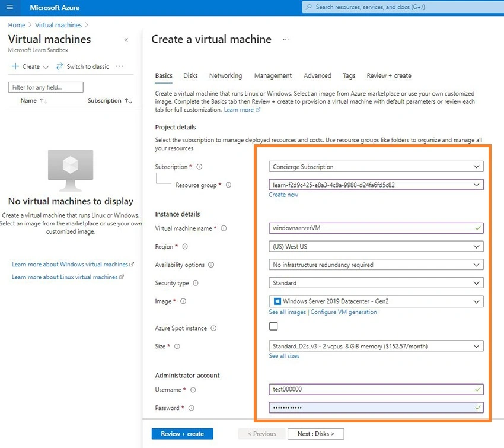Switch to the Review + create tab
Image resolution: width=504 pixels, height=448 pixels.
[x=389, y=75]
